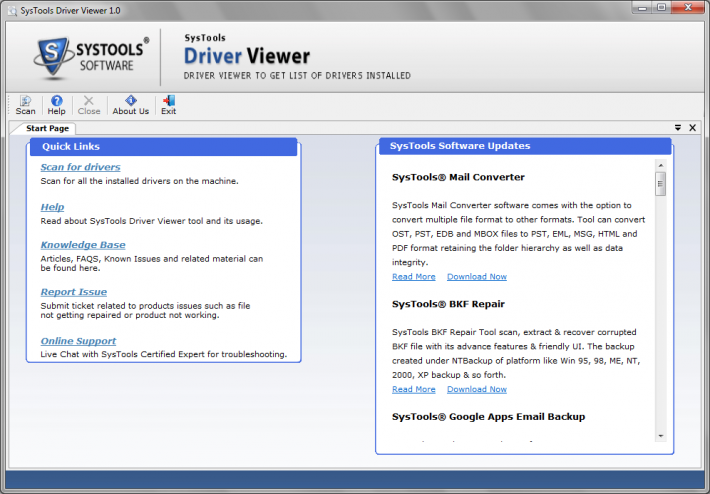Open the Report Issue link

74,292
